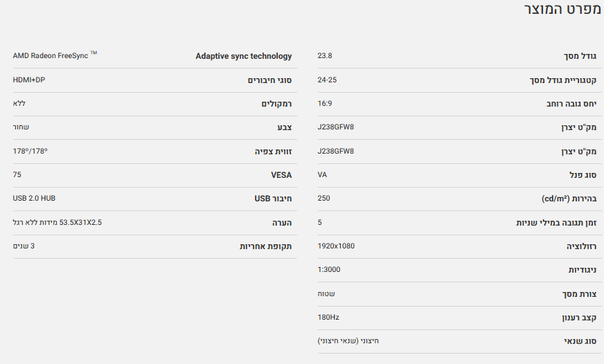Image resolution: width=604 pixels, height=364 pixels.
Task: Click the "Adaptive sync technology" spec label
Action: click(243, 56)
